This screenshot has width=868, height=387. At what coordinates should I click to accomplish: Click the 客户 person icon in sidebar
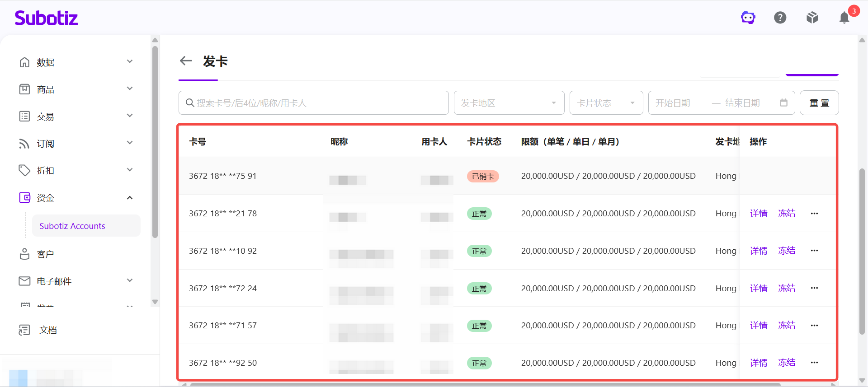(x=24, y=254)
